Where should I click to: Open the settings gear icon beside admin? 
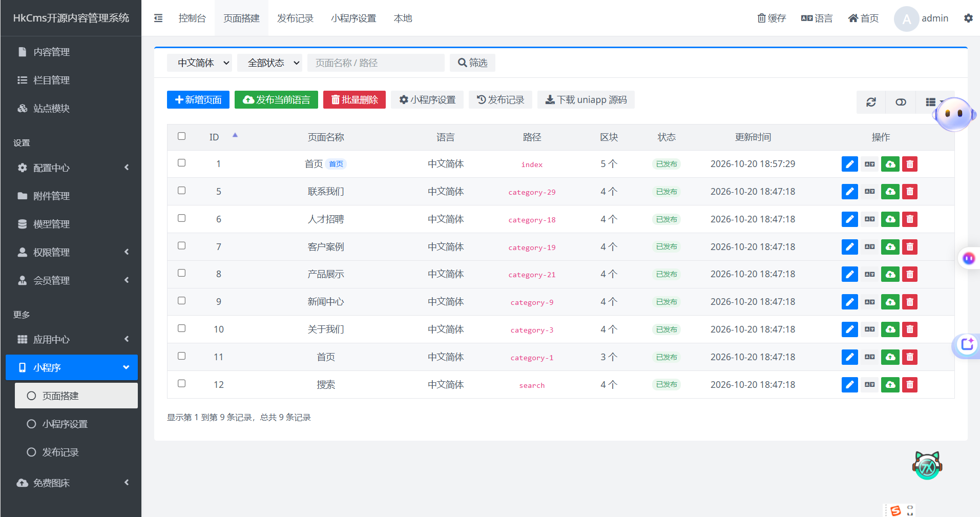pos(968,18)
